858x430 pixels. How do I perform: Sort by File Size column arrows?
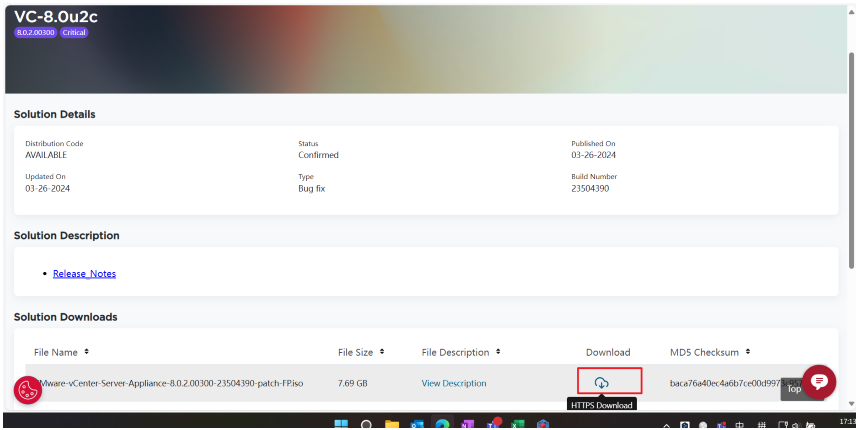point(382,352)
